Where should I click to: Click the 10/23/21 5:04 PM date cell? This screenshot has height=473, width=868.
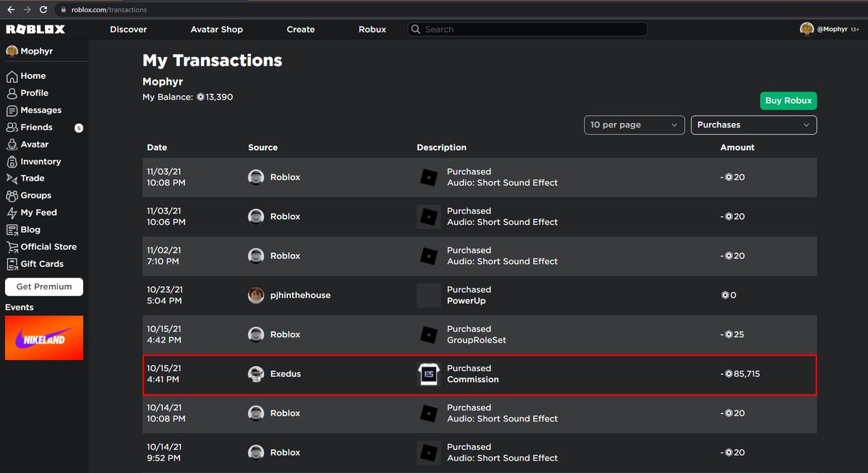[x=164, y=295]
